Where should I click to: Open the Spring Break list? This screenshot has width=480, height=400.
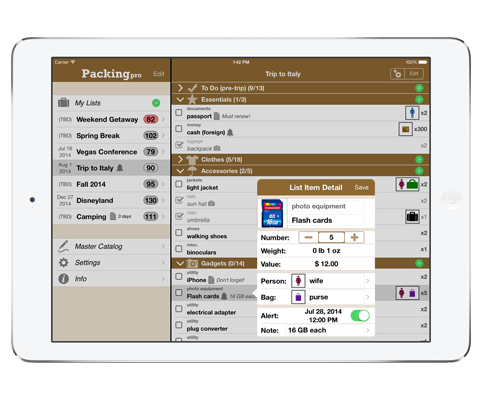[x=111, y=136]
